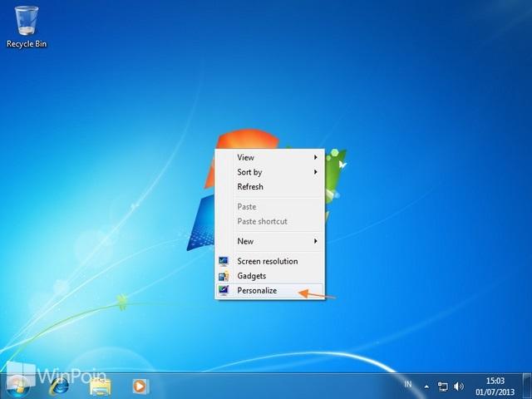Open the New submenu
532x399 pixels.
[x=269, y=241]
